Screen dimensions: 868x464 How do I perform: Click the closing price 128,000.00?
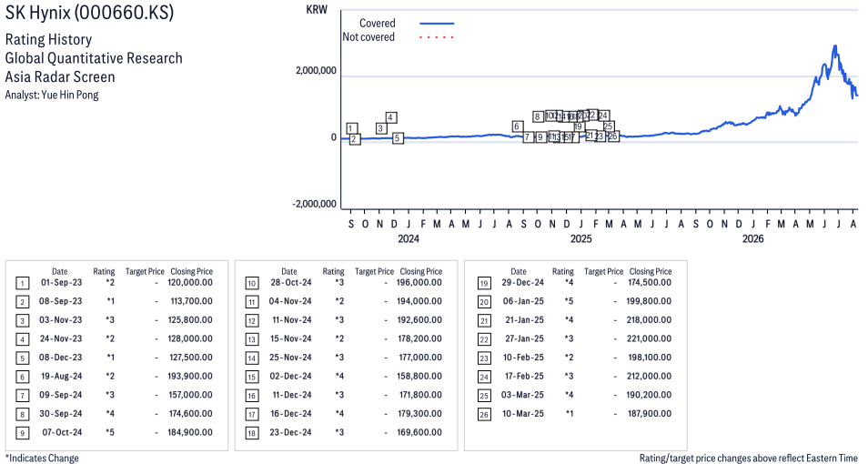(191, 338)
